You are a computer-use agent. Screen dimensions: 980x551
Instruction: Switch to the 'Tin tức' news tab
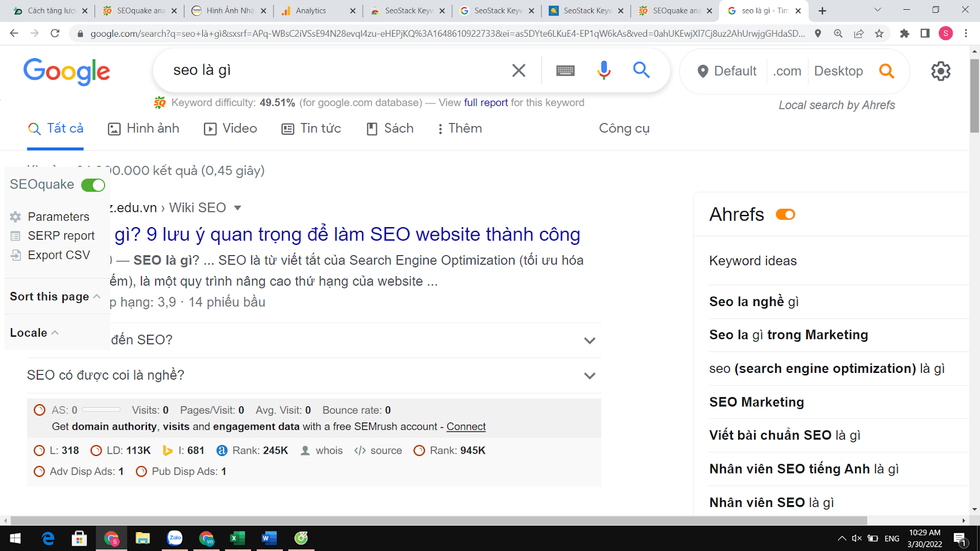click(x=311, y=129)
